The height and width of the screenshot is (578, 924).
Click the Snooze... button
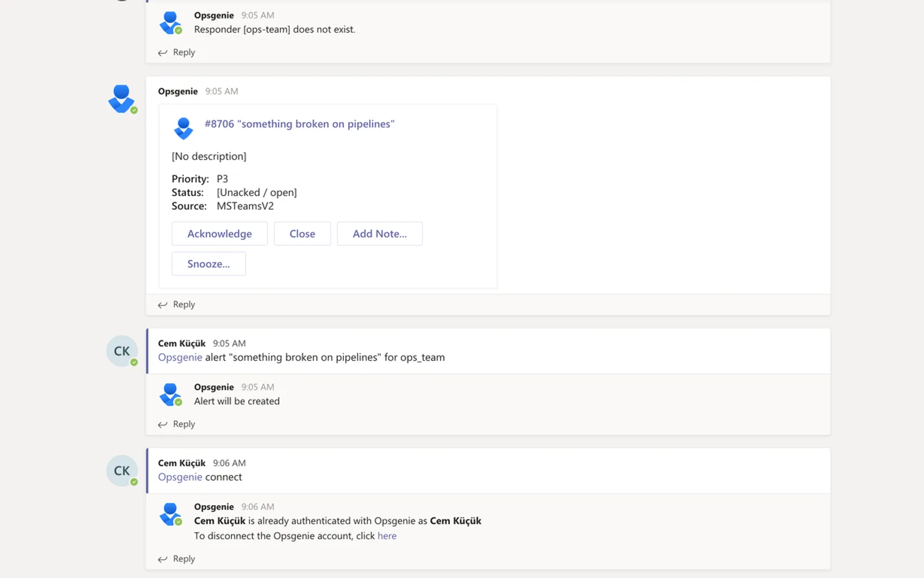pyautogui.click(x=208, y=264)
